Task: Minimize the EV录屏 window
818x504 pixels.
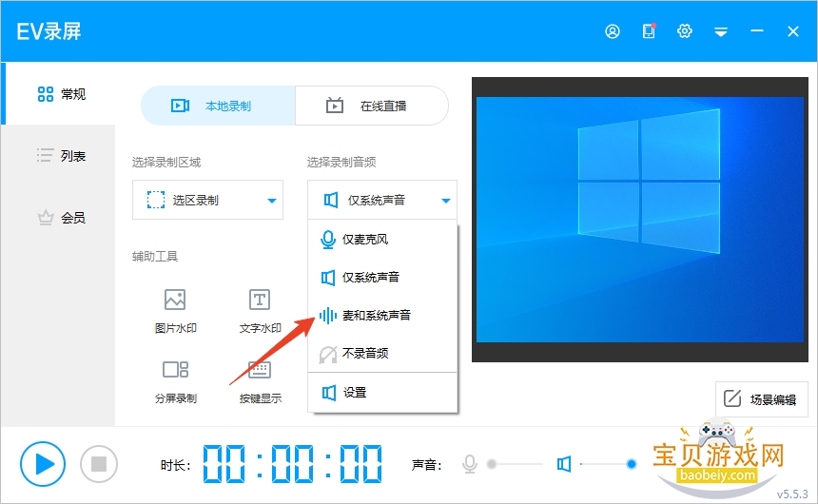Action: coord(757,31)
